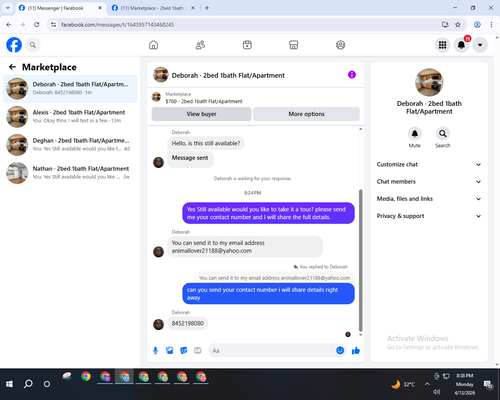Expand Chat members section
The image size is (500, 400).
[x=429, y=182]
